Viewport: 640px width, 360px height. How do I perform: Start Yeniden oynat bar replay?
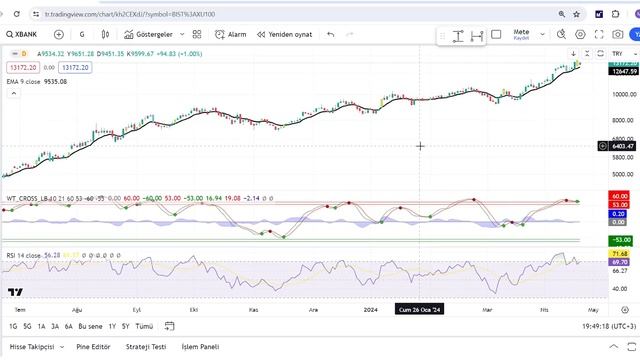284,35
